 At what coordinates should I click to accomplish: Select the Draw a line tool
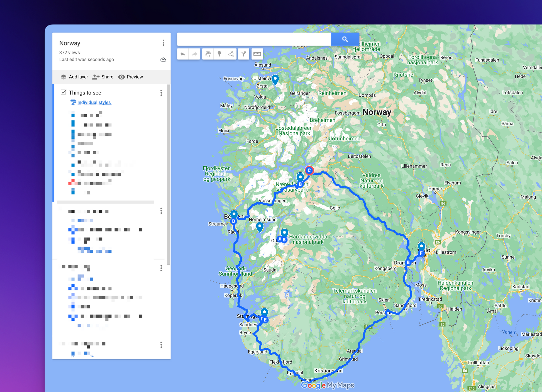coord(231,54)
